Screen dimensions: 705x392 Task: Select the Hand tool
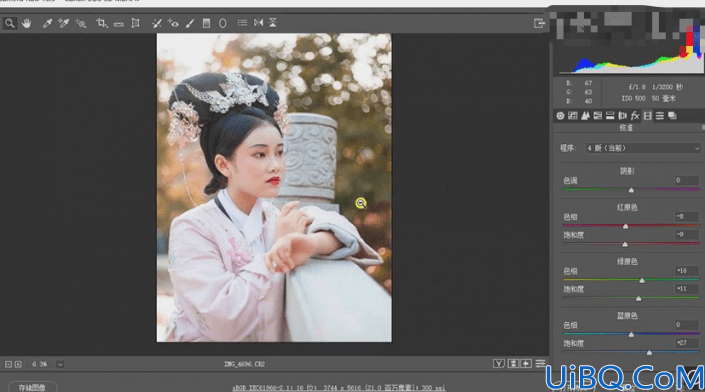pyautogui.click(x=27, y=23)
